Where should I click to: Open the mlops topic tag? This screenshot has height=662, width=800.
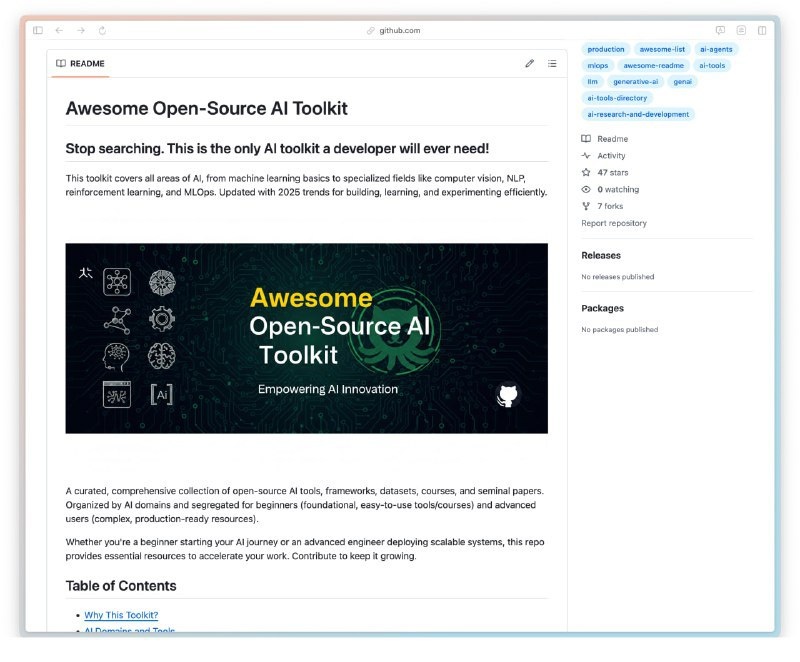click(597, 65)
